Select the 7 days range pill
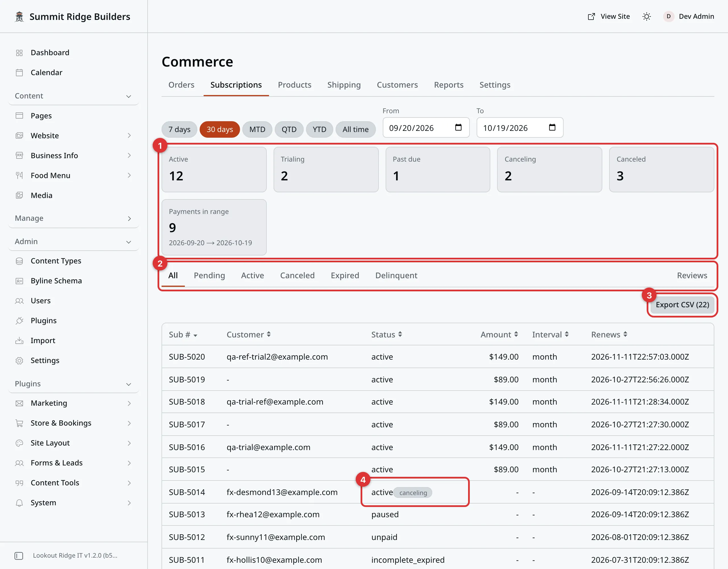 179,129
